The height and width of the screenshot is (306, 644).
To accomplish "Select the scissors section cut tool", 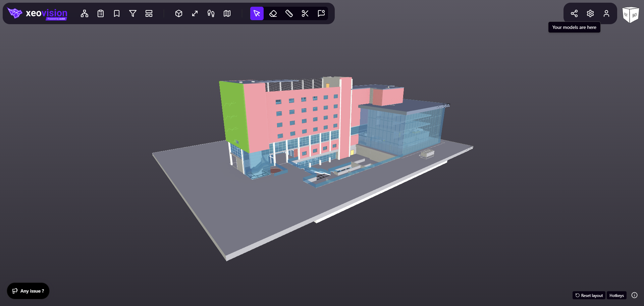I will point(305,13).
